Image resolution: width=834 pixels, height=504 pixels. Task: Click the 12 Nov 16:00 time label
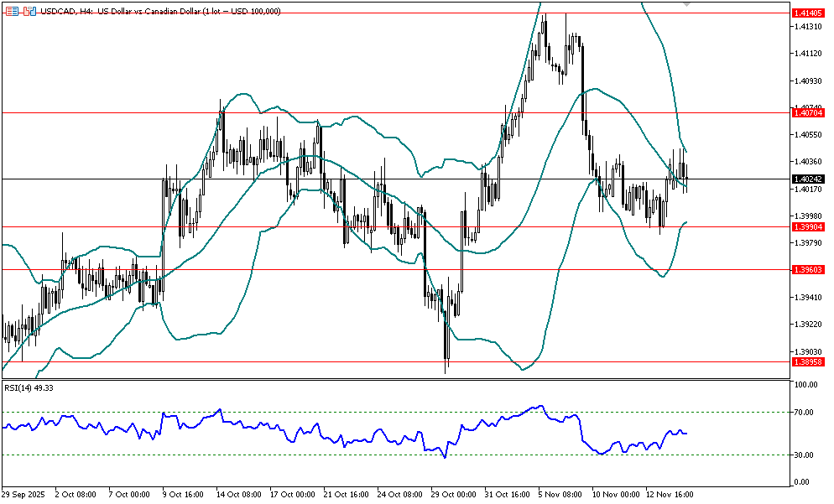(x=670, y=495)
